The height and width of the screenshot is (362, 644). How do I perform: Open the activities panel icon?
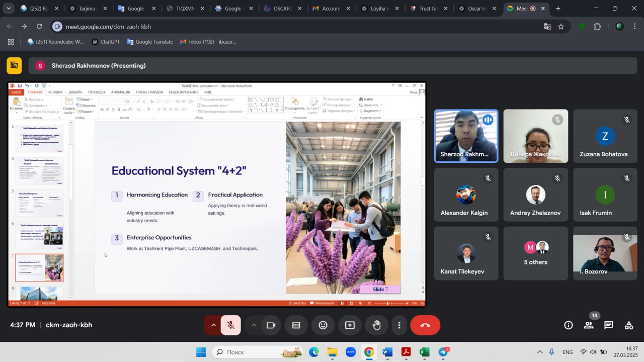pos(629,325)
